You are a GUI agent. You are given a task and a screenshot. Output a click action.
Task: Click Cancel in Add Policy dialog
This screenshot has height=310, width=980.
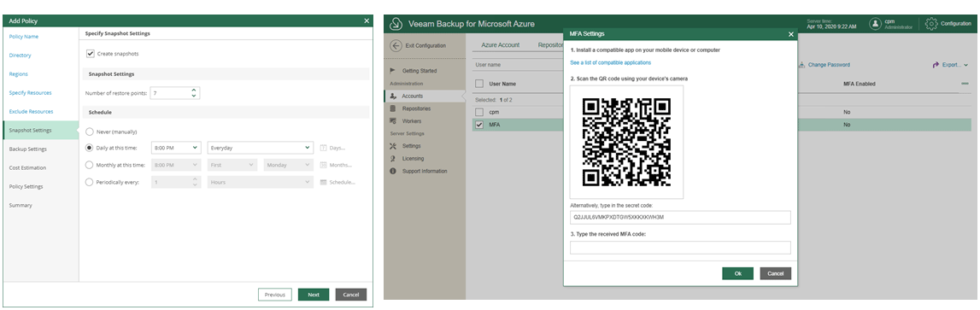click(x=350, y=295)
